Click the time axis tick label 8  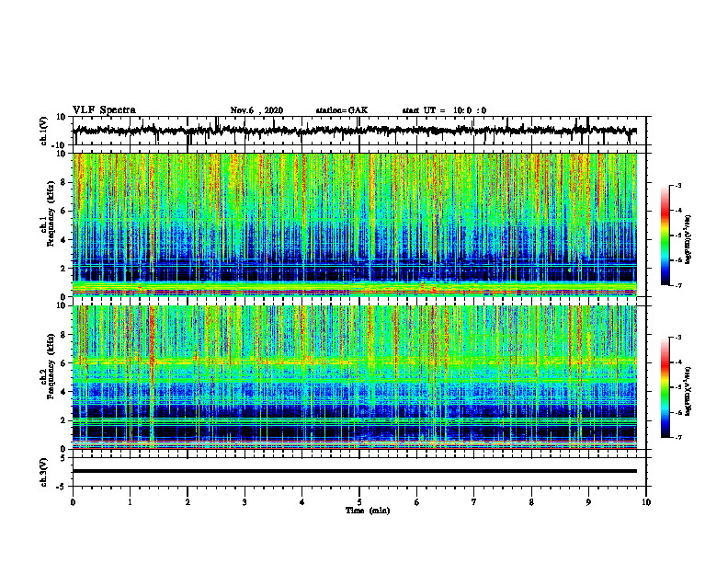[x=531, y=502]
